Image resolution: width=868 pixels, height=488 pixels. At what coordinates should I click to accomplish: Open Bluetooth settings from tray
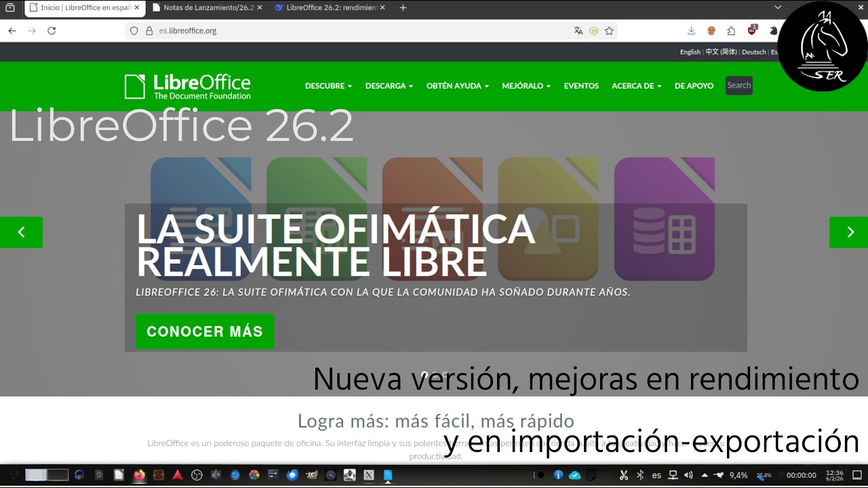pos(640,475)
